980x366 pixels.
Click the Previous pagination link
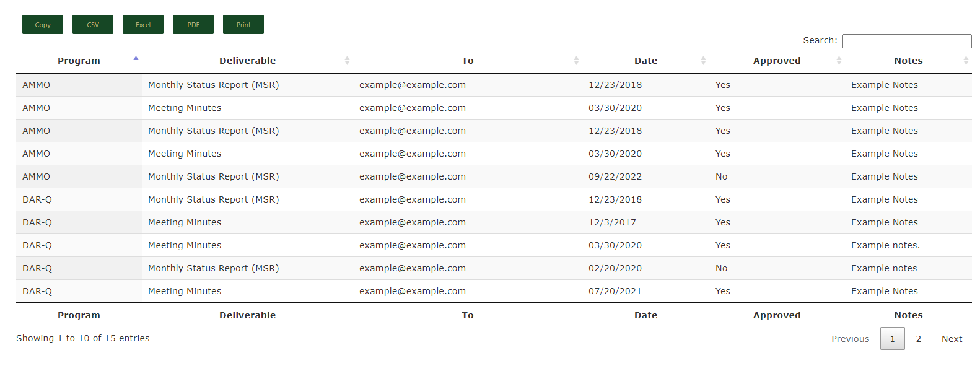(850, 339)
